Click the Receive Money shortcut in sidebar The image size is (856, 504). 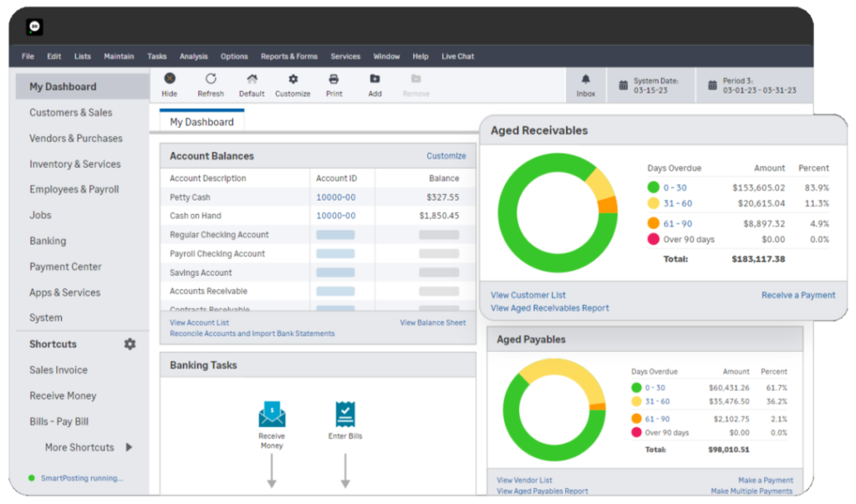pos(63,396)
